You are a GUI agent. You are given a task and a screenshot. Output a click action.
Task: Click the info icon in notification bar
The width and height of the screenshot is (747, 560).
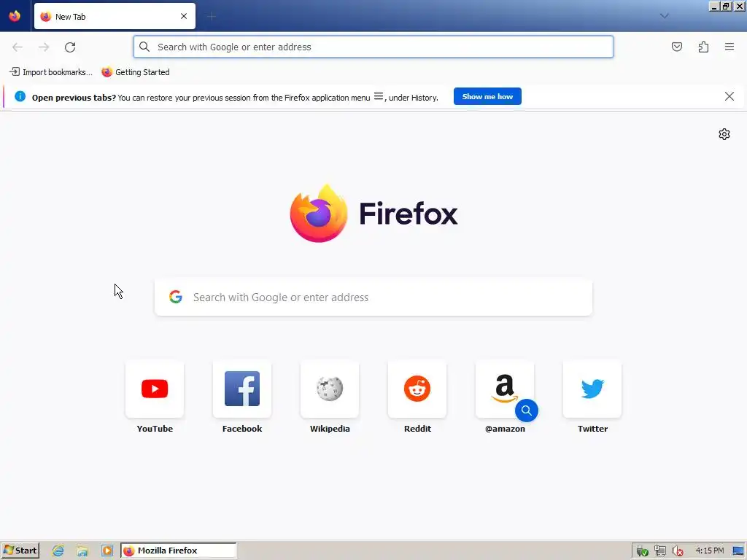20,97
